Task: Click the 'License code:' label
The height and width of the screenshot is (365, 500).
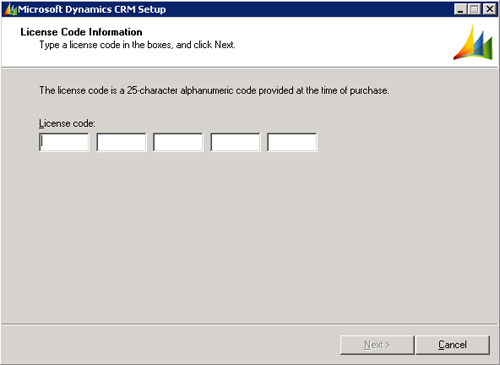Action: tap(67, 123)
